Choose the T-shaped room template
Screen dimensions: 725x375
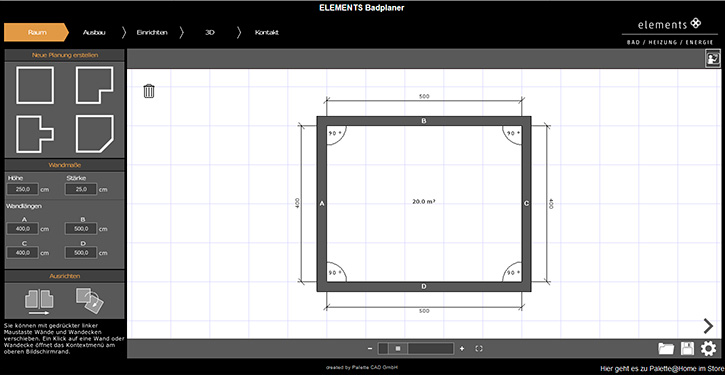tap(35, 134)
